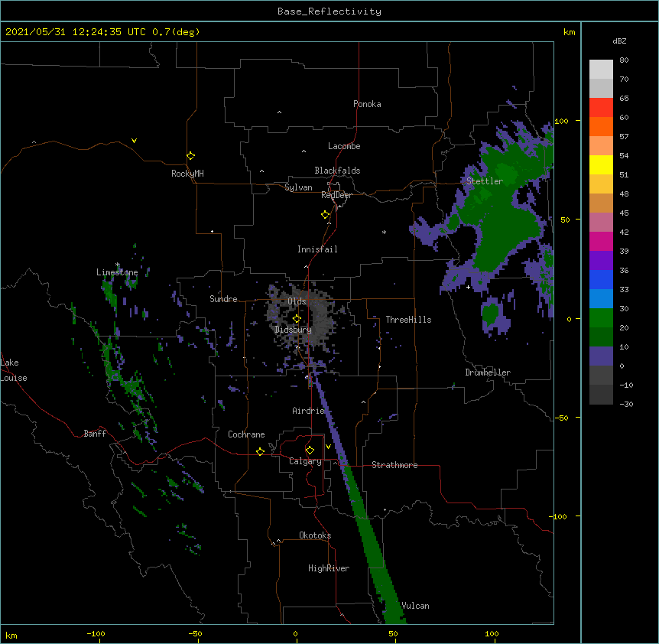
Task: Choose the slate purple 0-10 dBZ swatch
Action: (x=601, y=356)
